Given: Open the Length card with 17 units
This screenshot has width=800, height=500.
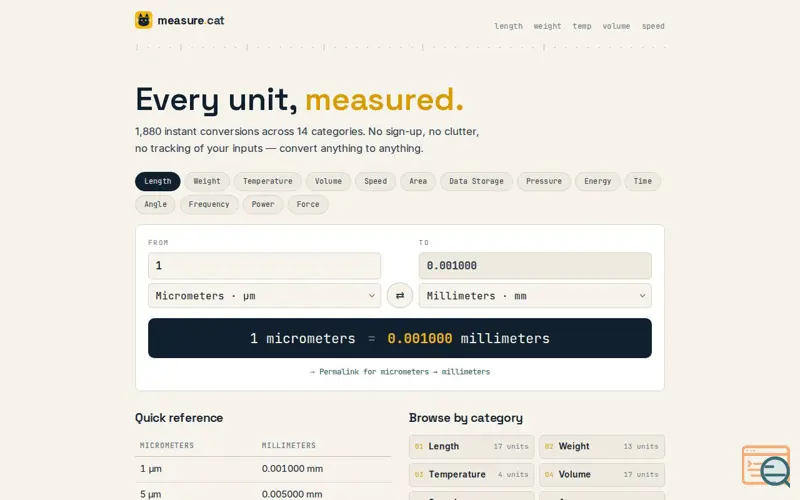Looking at the screenshot, I should coord(471,446).
